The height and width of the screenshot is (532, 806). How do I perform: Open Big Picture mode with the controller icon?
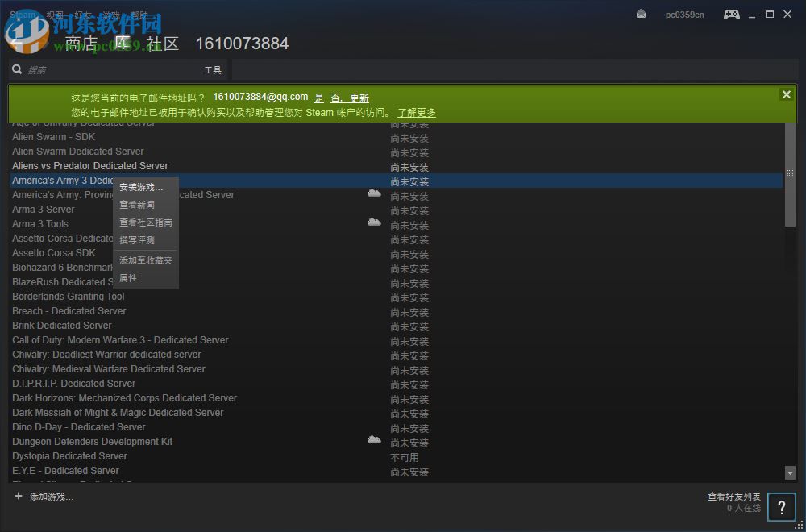(x=732, y=14)
